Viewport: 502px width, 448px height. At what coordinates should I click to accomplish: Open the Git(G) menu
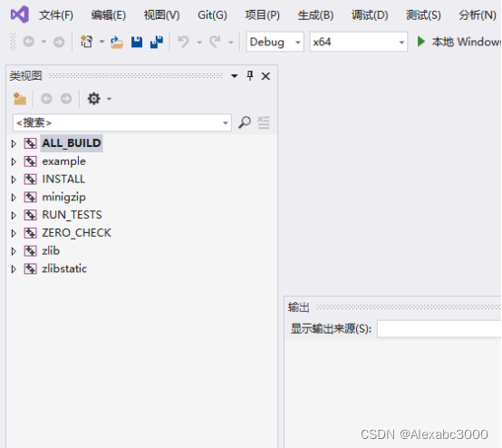[212, 15]
